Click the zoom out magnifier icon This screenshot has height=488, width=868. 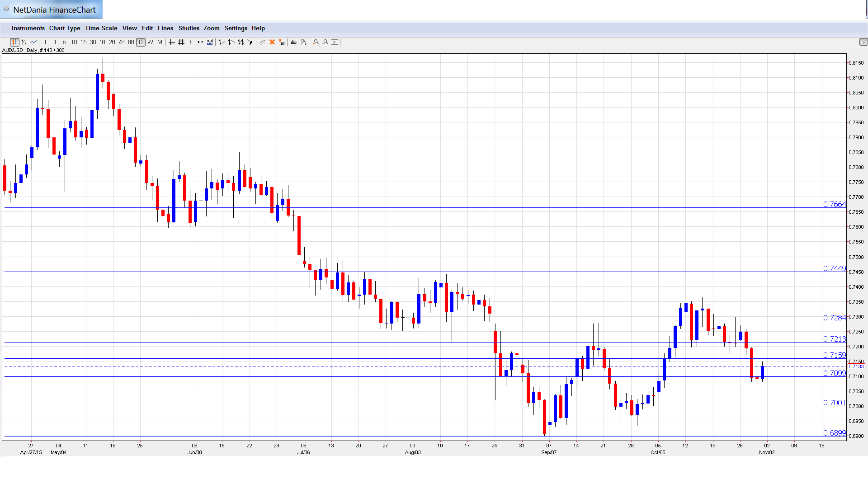click(325, 42)
